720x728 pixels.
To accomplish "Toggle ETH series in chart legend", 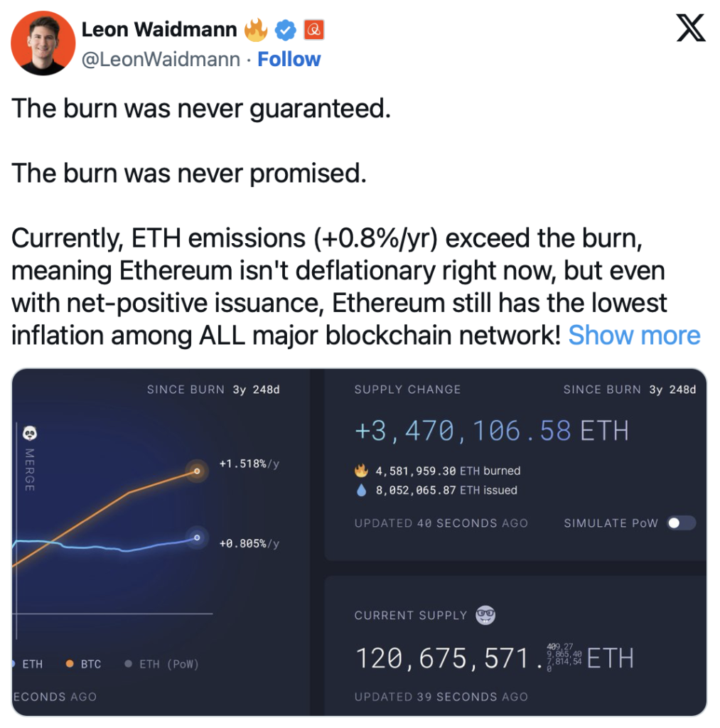I will 28,664.
